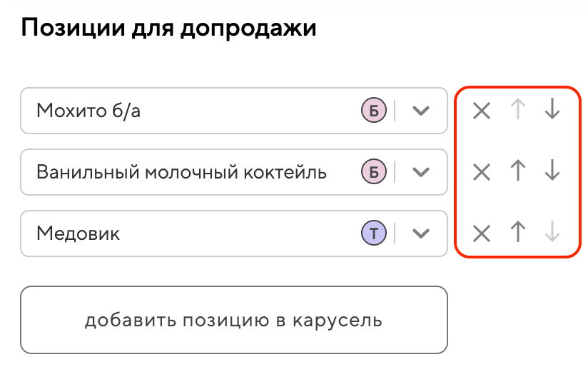Click the pink Б badge on Мохито б/а
Viewport: 588px width, 387px height.
(x=373, y=111)
